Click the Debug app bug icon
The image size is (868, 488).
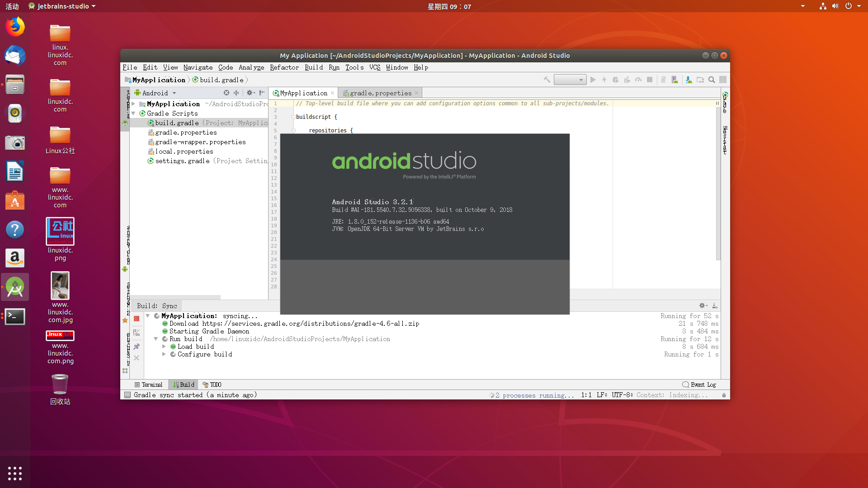click(x=615, y=80)
